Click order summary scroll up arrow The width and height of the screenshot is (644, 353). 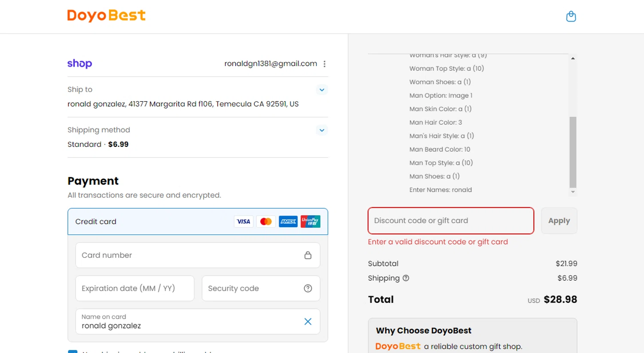(x=573, y=58)
